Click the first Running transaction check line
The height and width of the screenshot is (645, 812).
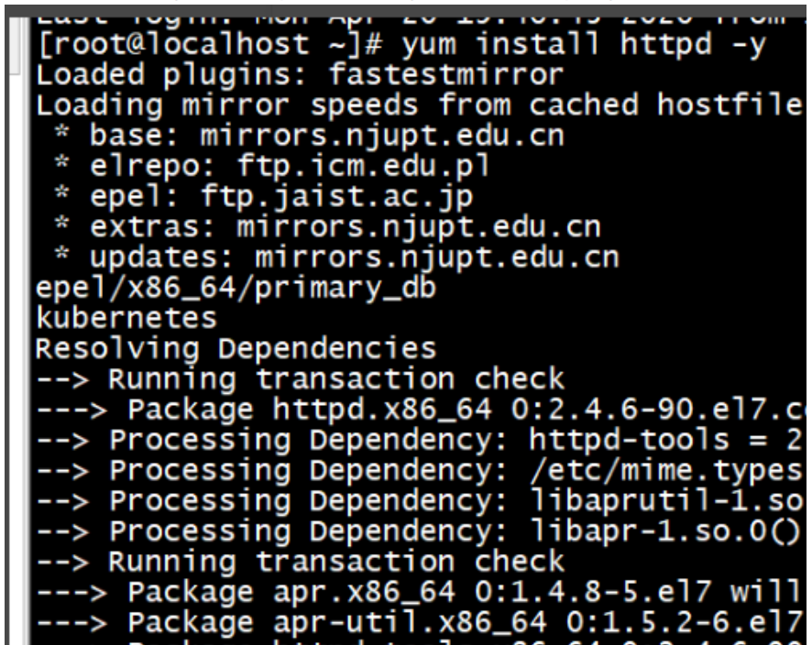[x=300, y=379]
